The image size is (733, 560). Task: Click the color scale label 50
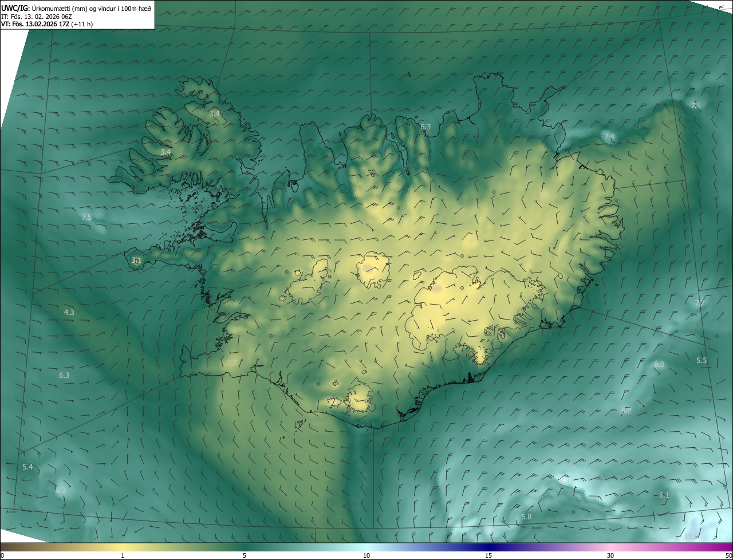tap(728, 555)
